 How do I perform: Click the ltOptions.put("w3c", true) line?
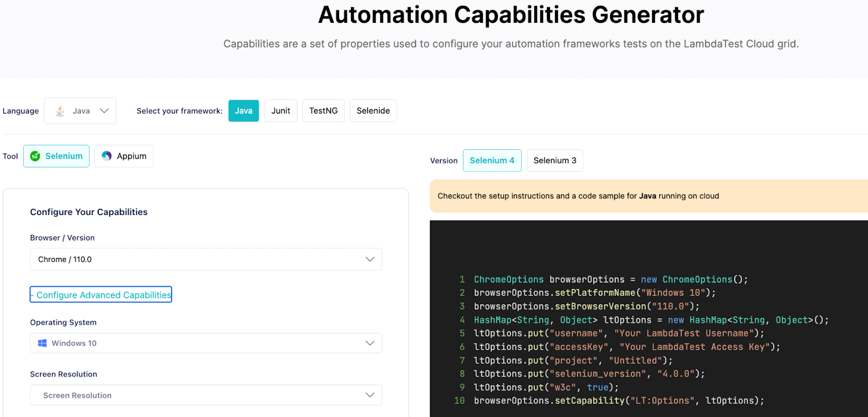(x=546, y=388)
